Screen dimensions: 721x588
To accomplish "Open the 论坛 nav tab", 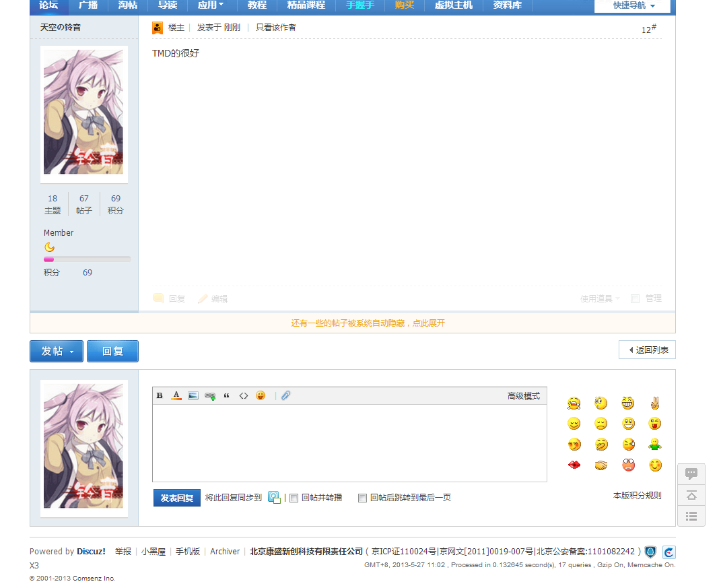I will pos(48,5).
